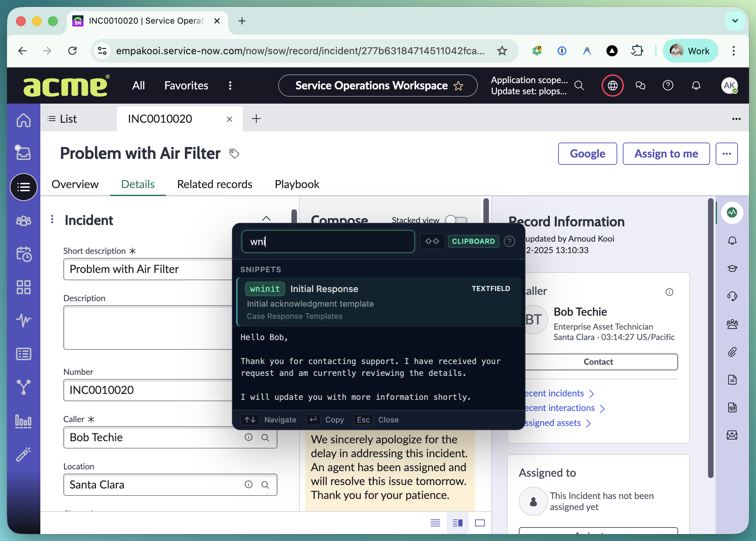Open the Inbox icon in the left sidebar
The image size is (756, 541).
pos(23,153)
